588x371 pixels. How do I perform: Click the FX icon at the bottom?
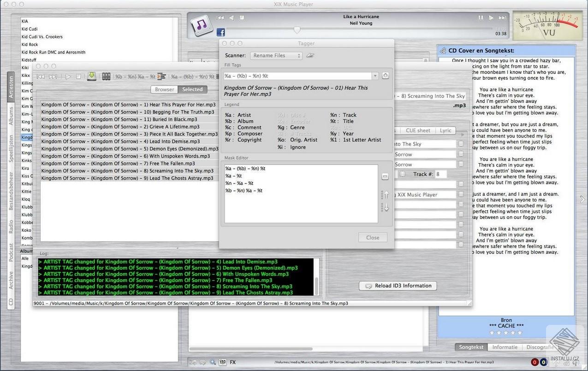pyautogui.click(x=232, y=362)
